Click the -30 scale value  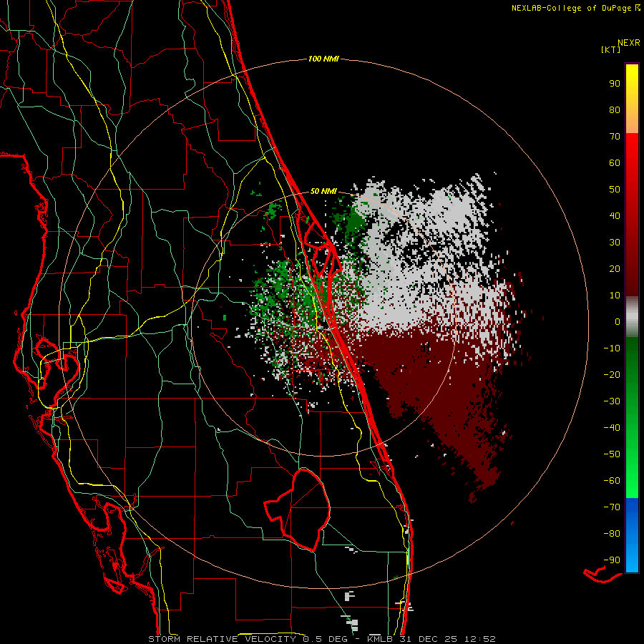coord(612,401)
